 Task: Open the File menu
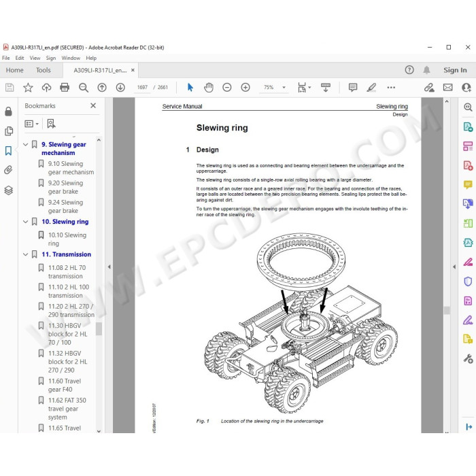[5, 58]
